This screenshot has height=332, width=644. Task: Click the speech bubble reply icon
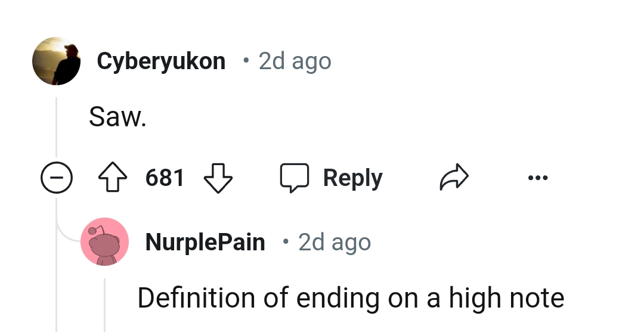(x=294, y=178)
